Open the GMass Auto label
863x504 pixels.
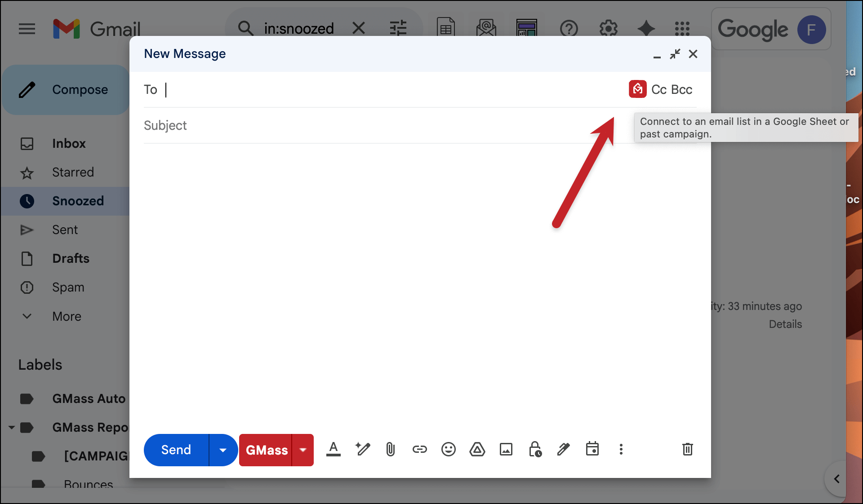click(89, 399)
